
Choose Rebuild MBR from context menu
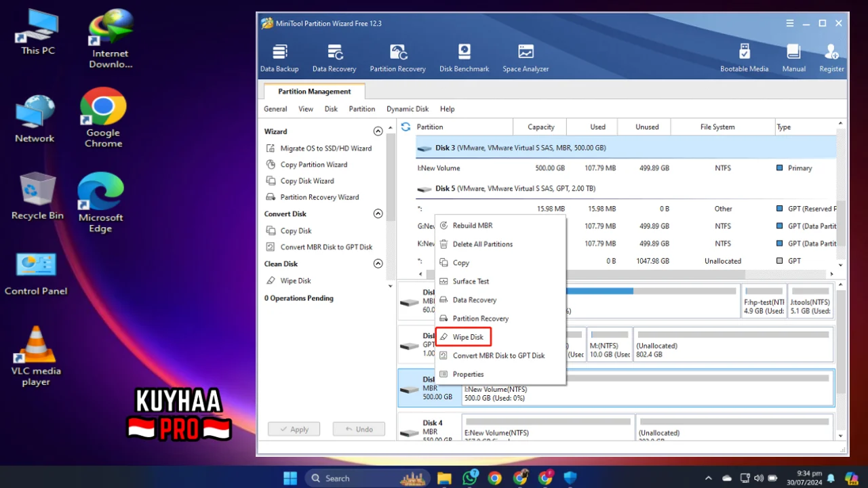click(x=500, y=226)
